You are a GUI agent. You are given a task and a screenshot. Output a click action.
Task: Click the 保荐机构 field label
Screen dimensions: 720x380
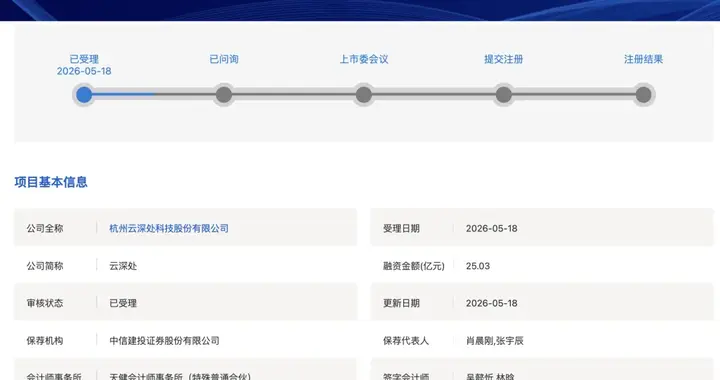click(45, 341)
